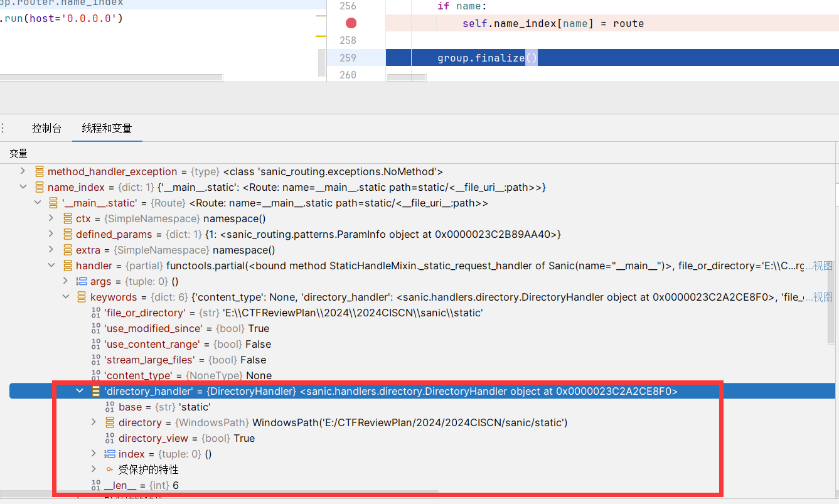Click the 变量 panel header label

click(x=18, y=153)
